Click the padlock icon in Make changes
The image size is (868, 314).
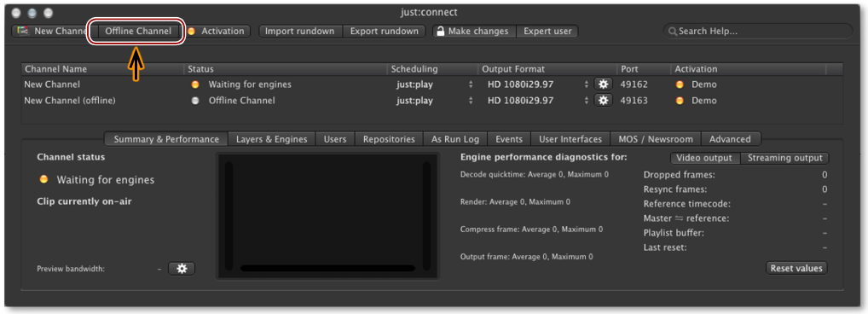coord(441,31)
